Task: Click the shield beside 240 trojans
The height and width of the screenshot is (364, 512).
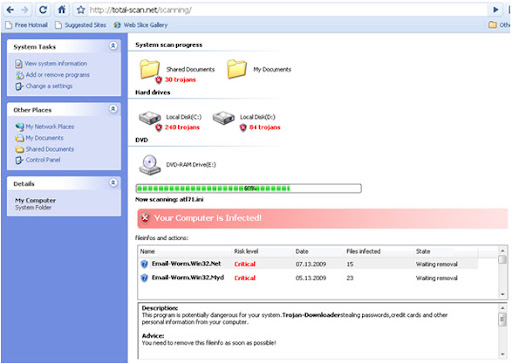Action: 159,127
